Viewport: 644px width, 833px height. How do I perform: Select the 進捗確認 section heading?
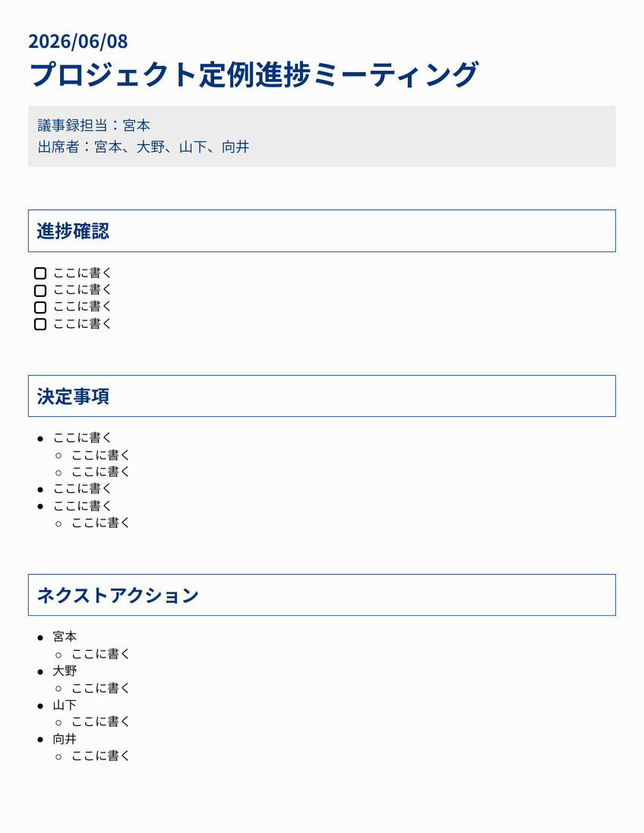coord(73,231)
